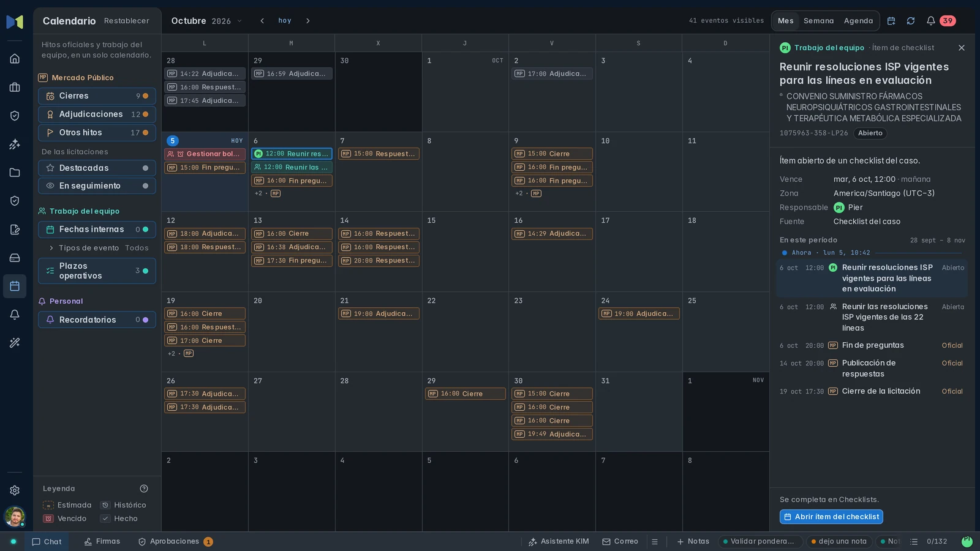Viewport: 980px width, 551px height.
Task: Click the help icon next to Leyenda
Action: point(144,489)
